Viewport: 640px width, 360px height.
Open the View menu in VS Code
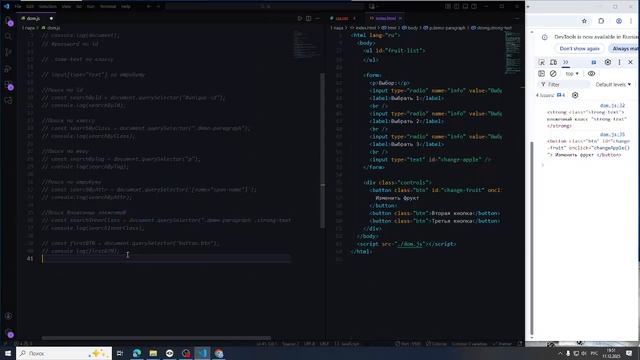(x=66, y=7)
